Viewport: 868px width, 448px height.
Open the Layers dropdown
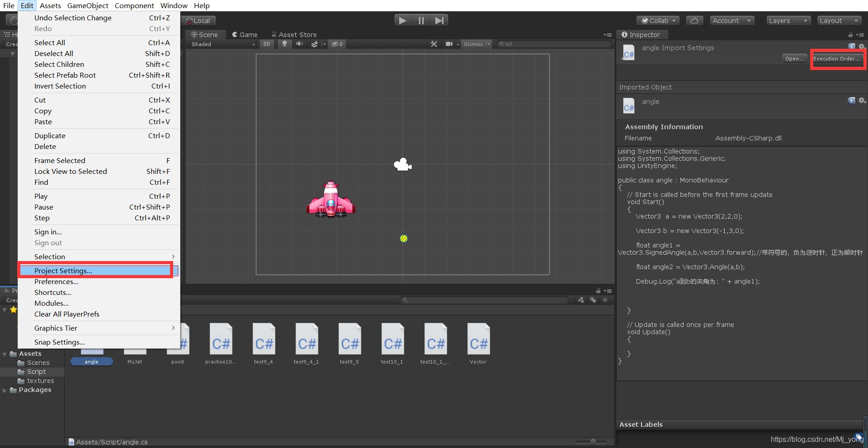pyautogui.click(x=788, y=20)
